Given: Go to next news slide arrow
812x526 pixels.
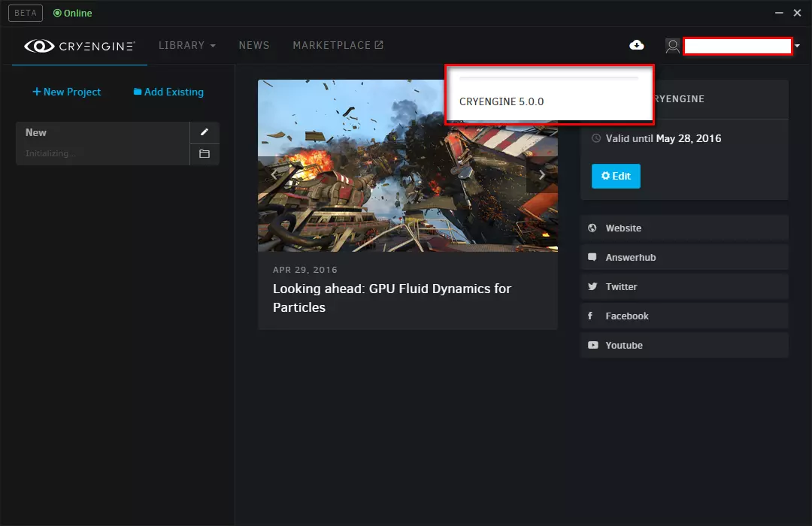Looking at the screenshot, I should tap(541, 175).
